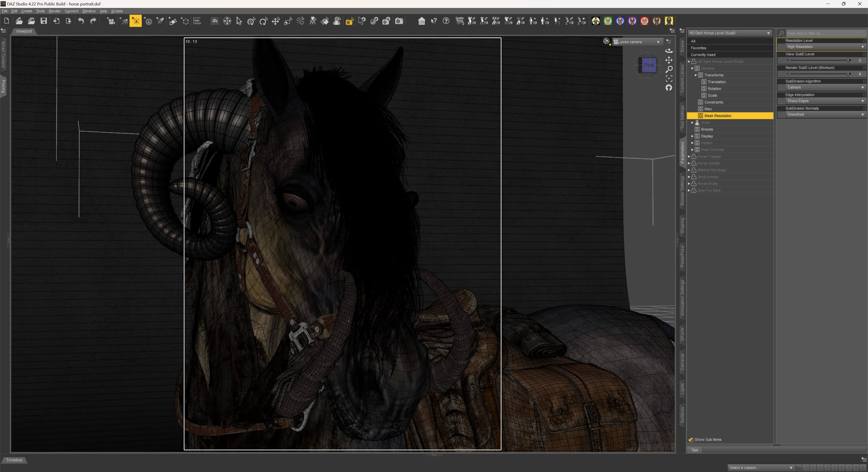Screen dimensions: 868x472
Task: Select the Mesh Resolution tree item
Action: point(730,116)
